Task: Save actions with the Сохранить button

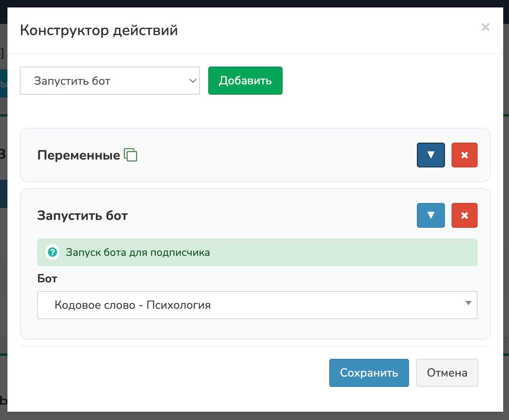Action: (369, 373)
